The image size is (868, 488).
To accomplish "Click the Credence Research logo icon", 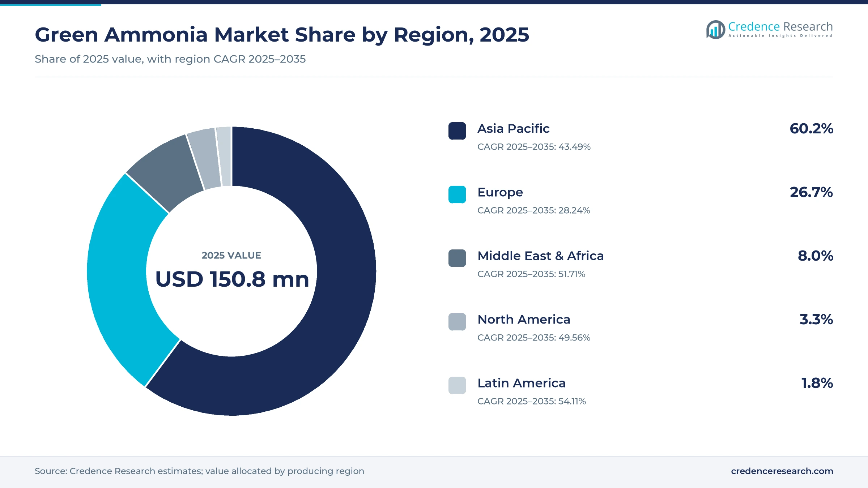I will coord(716,30).
